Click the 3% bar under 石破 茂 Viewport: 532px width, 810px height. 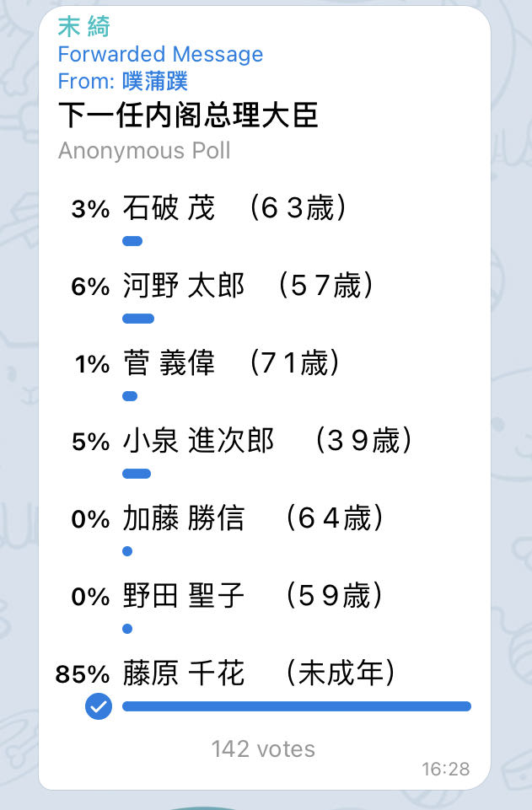(132, 241)
